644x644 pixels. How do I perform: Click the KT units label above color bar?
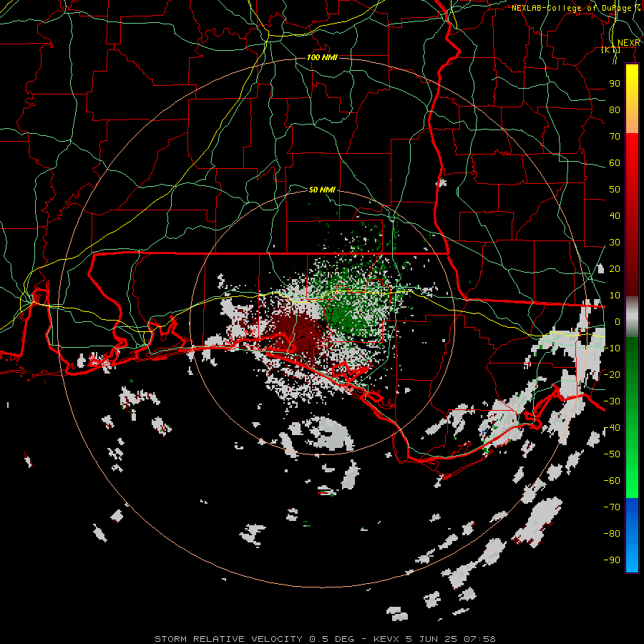click(611, 50)
